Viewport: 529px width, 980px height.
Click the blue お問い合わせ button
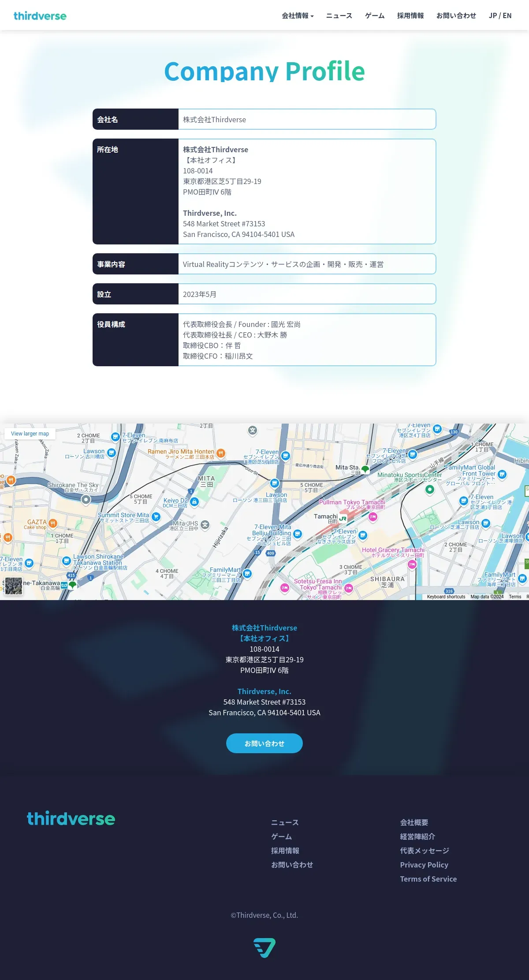point(264,743)
